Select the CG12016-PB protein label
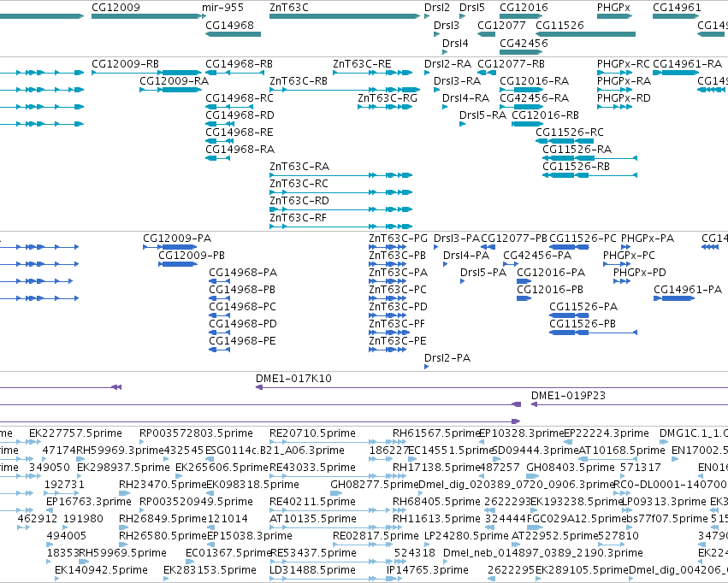 coord(550,290)
